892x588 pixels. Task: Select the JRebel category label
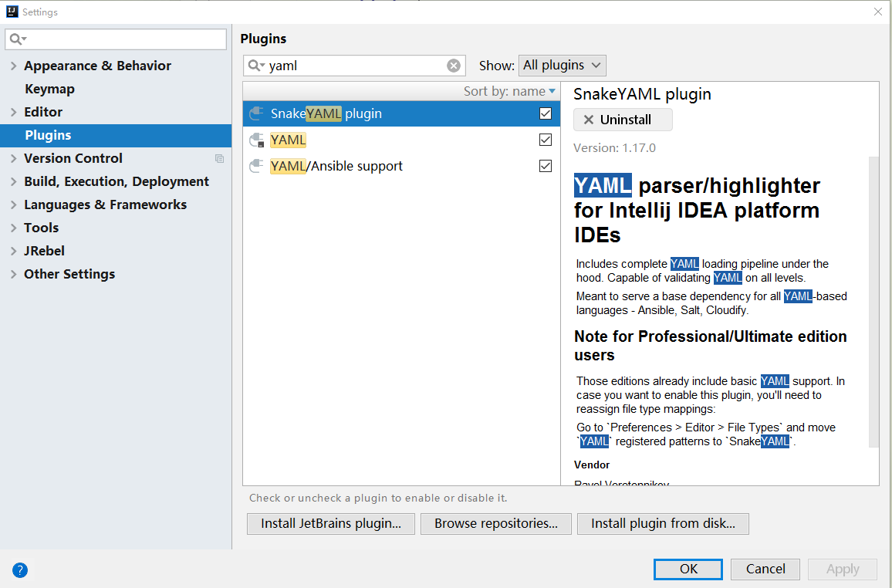pos(44,252)
